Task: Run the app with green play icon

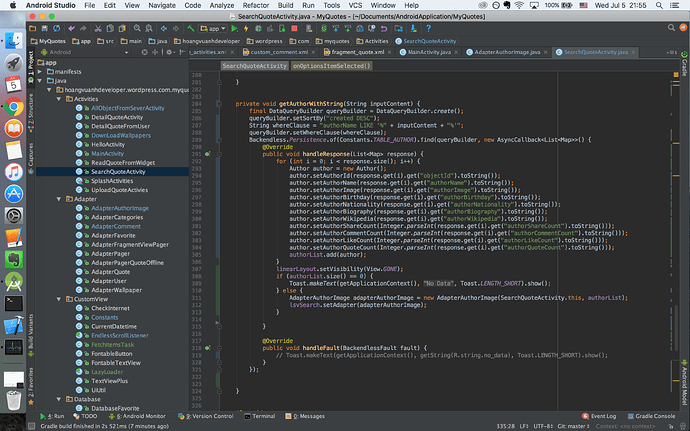Action: (235, 28)
